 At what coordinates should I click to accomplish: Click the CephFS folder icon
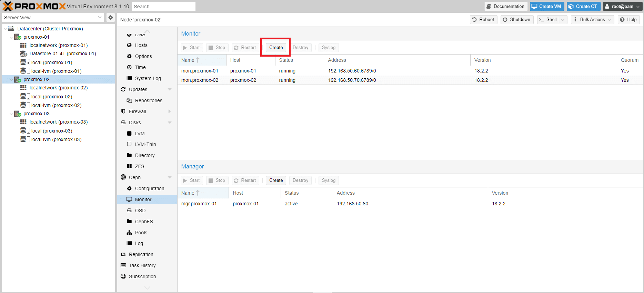(129, 222)
